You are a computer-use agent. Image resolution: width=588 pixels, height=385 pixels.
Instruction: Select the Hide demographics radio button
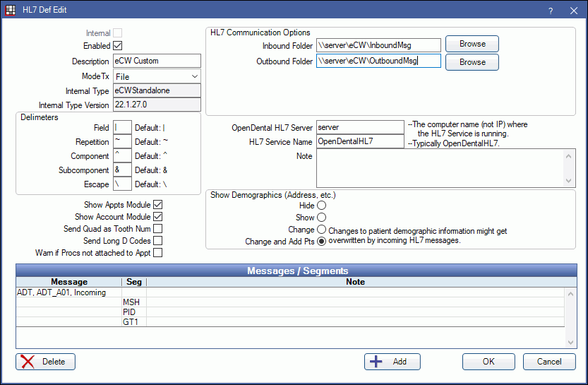(322, 206)
